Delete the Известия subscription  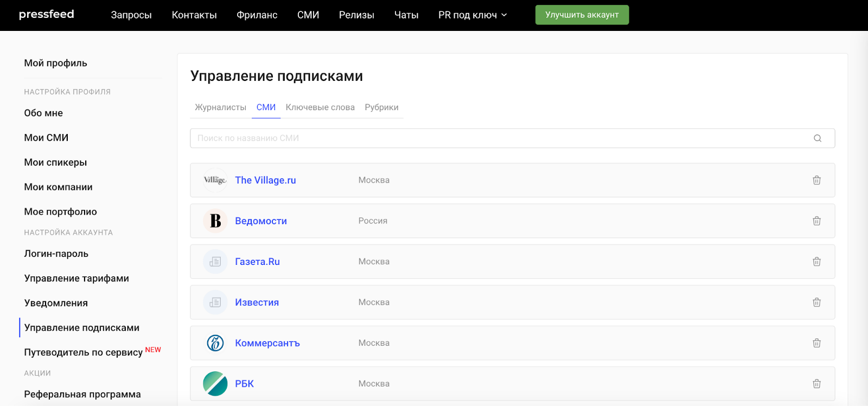(x=816, y=302)
